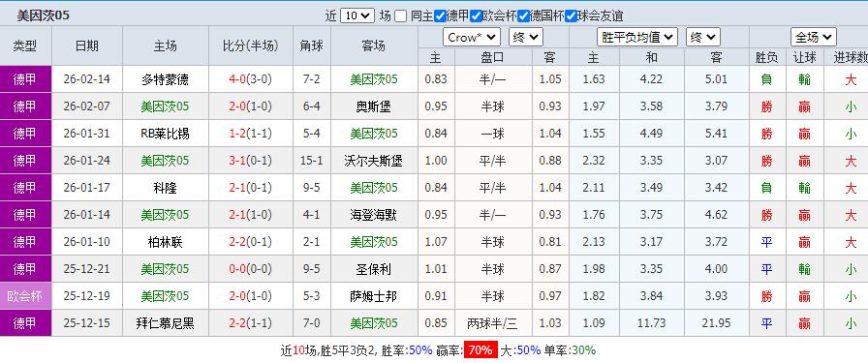Click the 萨姆士邦 team link

tap(374, 296)
